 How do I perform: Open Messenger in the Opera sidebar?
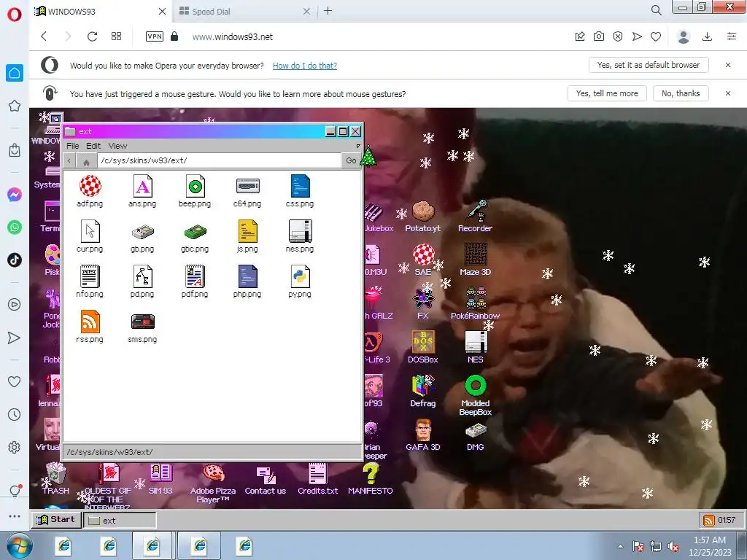[15, 195]
